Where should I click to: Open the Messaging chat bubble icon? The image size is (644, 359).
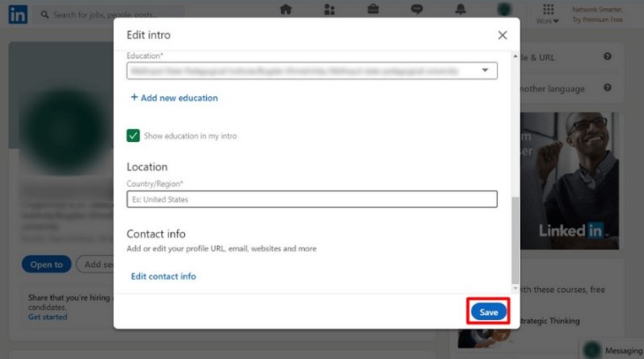416,9
